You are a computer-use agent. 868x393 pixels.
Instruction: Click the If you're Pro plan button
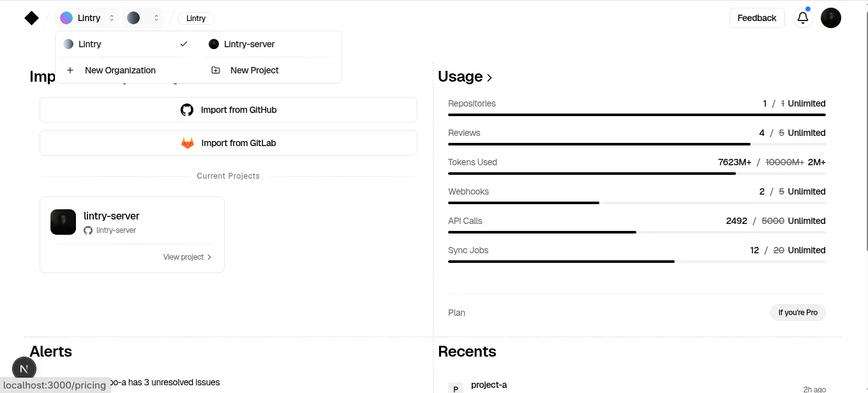click(798, 313)
